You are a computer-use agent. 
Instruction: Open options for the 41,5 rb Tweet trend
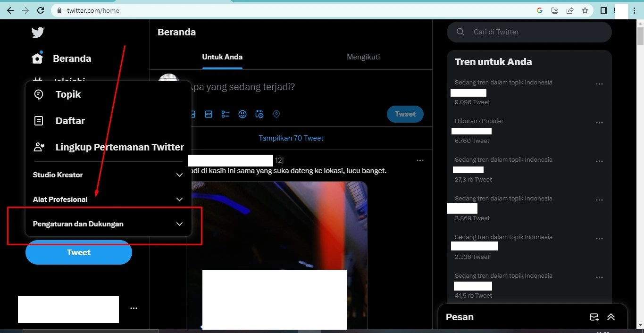[600, 277]
